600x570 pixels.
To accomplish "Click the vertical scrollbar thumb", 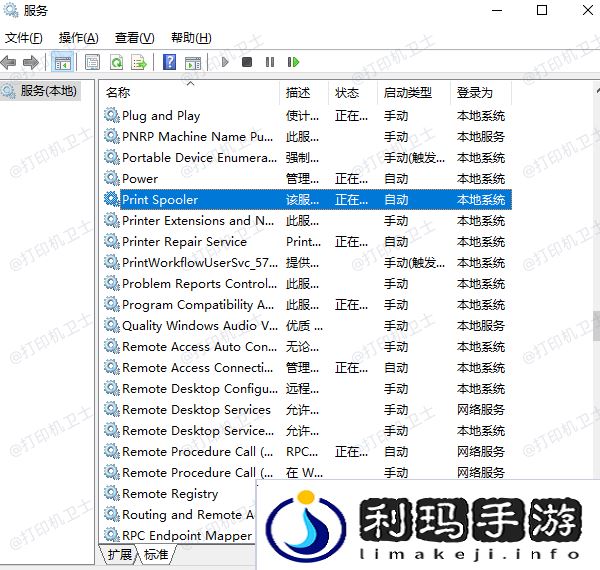I will tap(597, 326).
